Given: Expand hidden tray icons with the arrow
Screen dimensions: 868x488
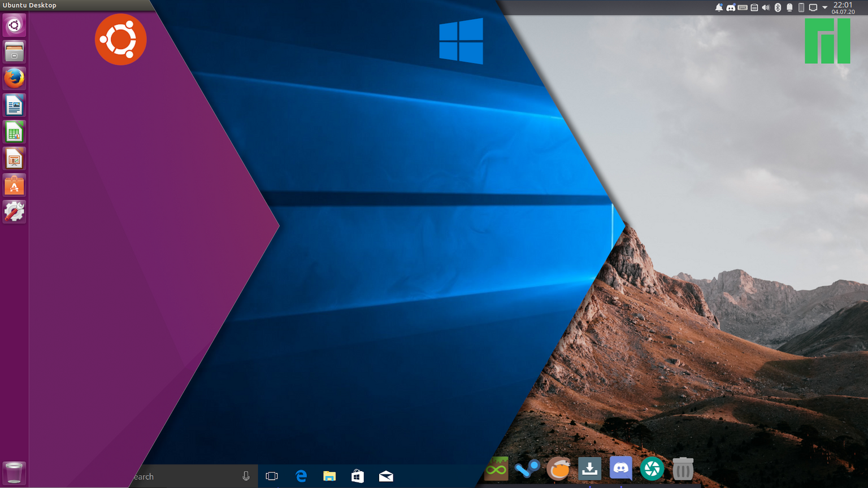Looking at the screenshot, I should click(x=824, y=7).
